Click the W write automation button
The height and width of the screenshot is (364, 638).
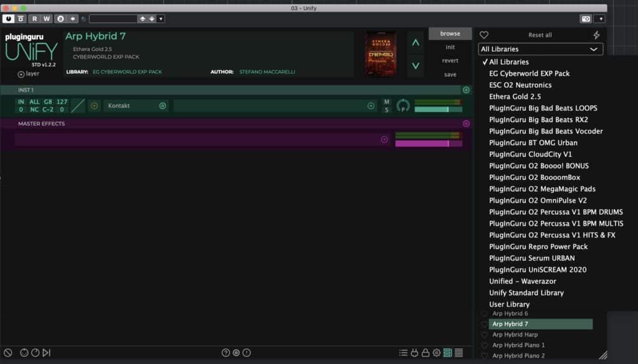[46, 19]
